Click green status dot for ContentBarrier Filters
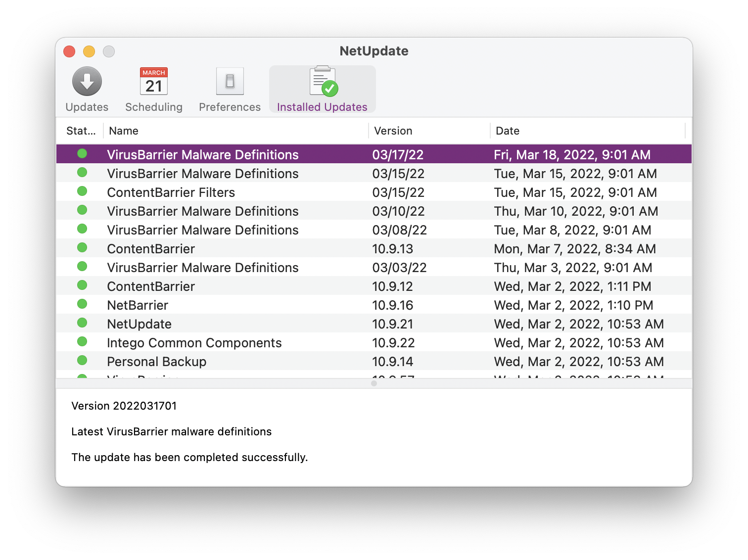 [x=82, y=191]
